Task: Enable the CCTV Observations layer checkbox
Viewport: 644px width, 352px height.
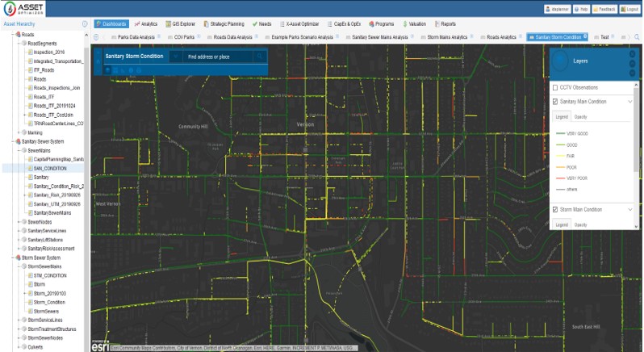Action: click(554, 87)
